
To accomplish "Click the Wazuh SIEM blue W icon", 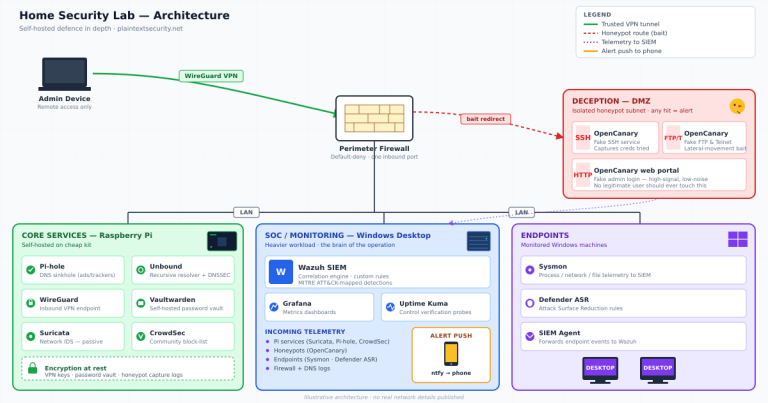I will pos(281,272).
